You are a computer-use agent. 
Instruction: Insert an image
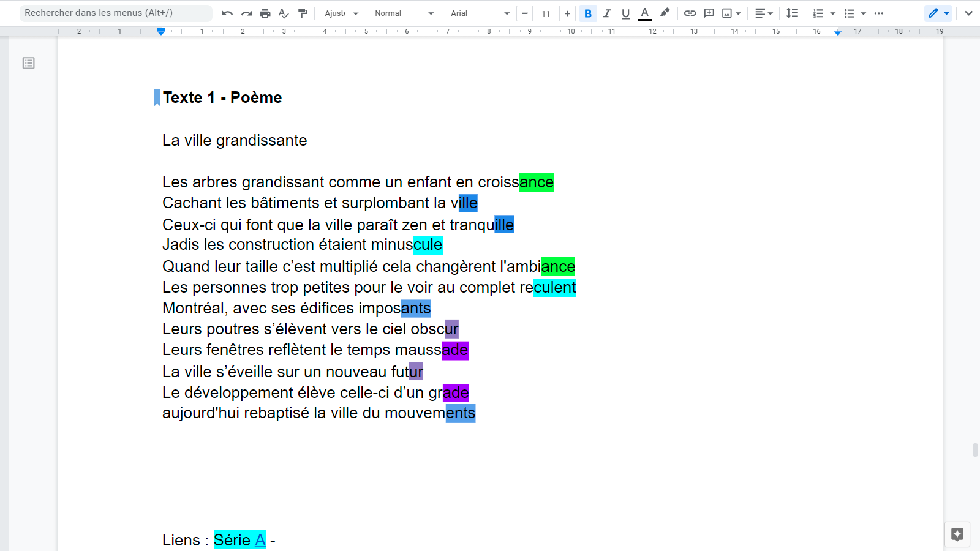(727, 13)
